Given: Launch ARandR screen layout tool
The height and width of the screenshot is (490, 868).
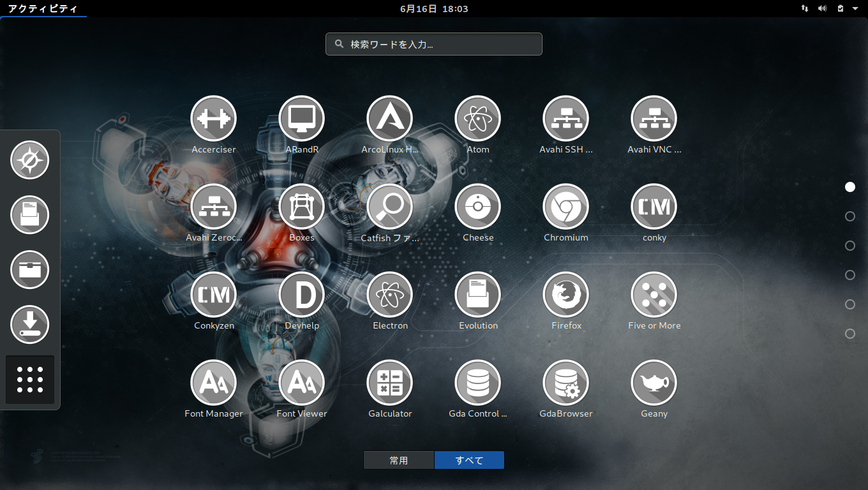Looking at the screenshot, I should coord(302,119).
